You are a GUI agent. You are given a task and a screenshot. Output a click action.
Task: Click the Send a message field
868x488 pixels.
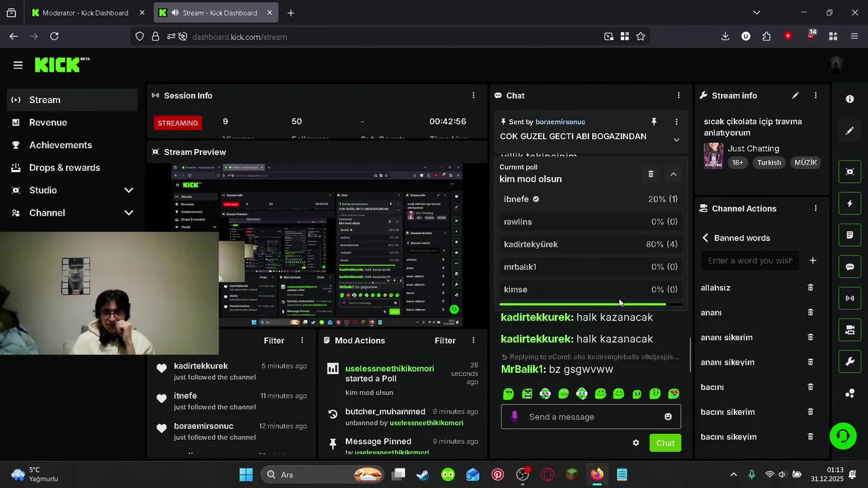(591, 417)
